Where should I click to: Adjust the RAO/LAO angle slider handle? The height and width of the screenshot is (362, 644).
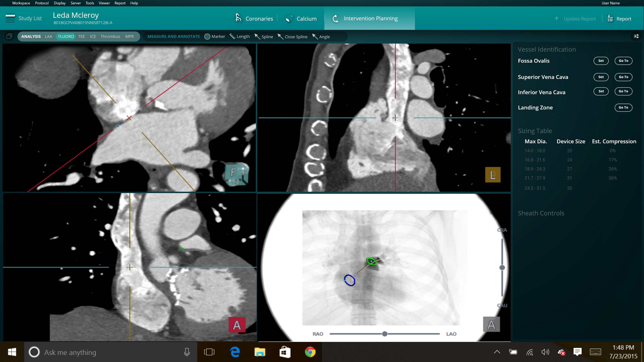click(x=385, y=334)
